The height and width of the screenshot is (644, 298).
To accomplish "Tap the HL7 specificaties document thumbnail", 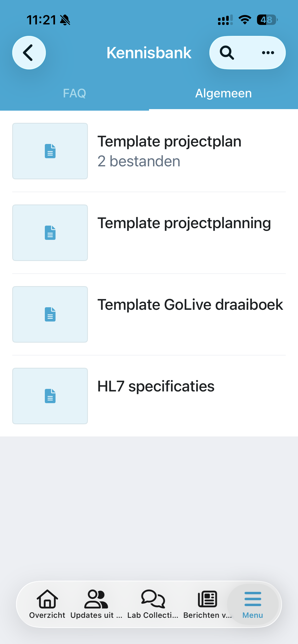I will pyautogui.click(x=50, y=396).
